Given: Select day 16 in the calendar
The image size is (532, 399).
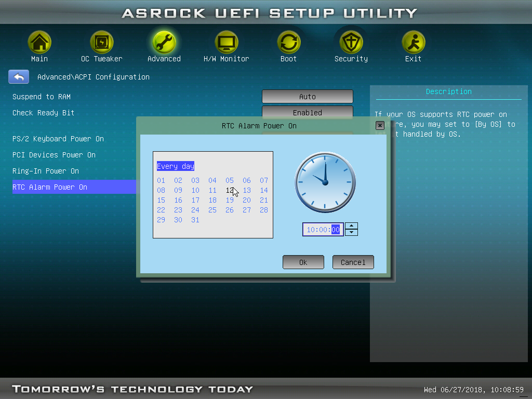Looking at the screenshot, I should 178,200.
